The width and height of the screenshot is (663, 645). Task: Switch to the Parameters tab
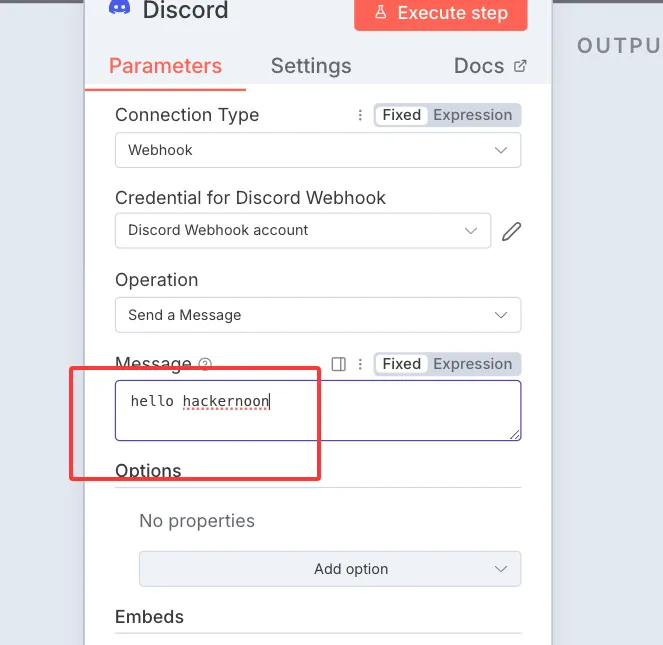(165, 66)
